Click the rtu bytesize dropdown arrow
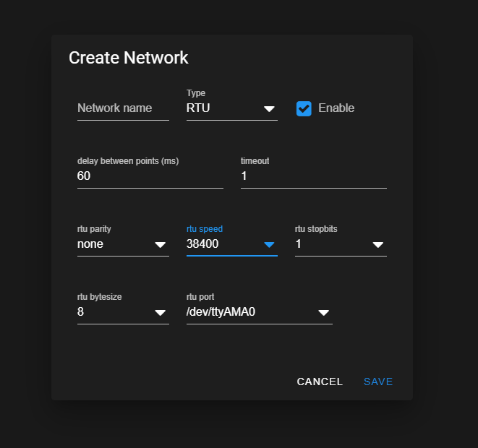Viewport: 478px width, 448px height. pos(160,312)
